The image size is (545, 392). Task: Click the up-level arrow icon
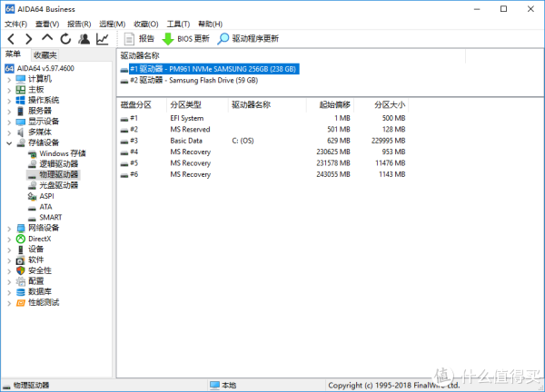pos(47,38)
